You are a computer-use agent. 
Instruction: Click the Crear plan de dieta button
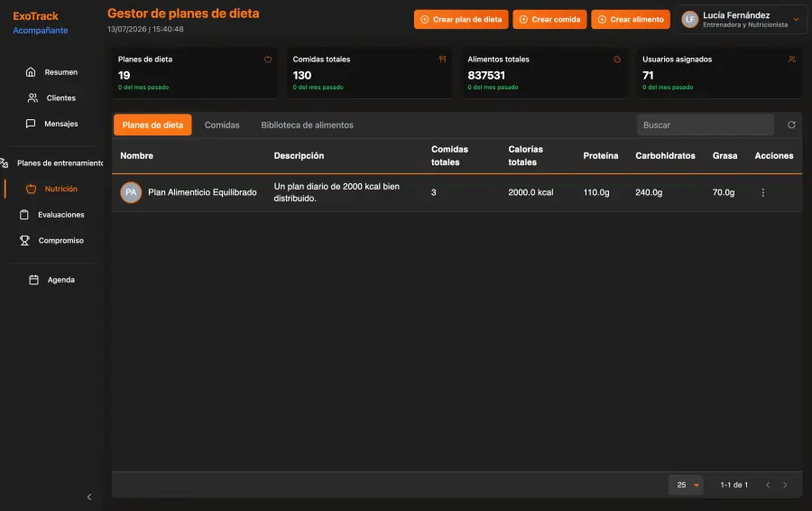click(461, 20)
